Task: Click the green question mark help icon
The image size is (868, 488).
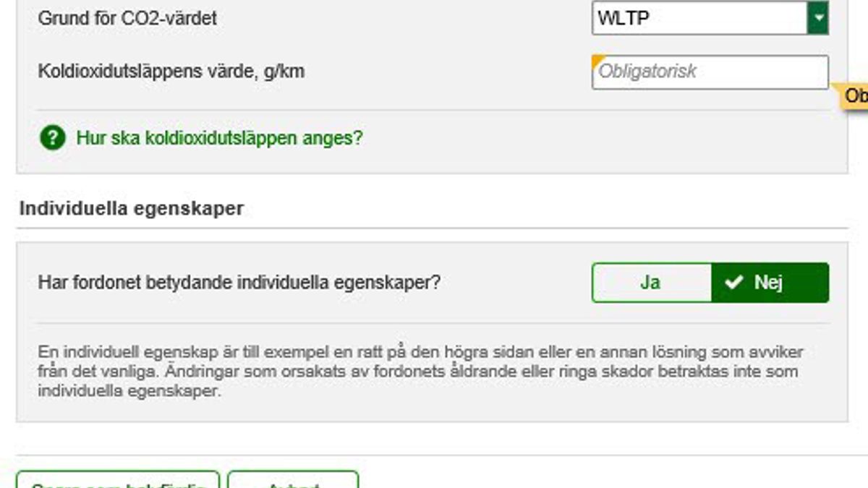Action: coord(53,137)
